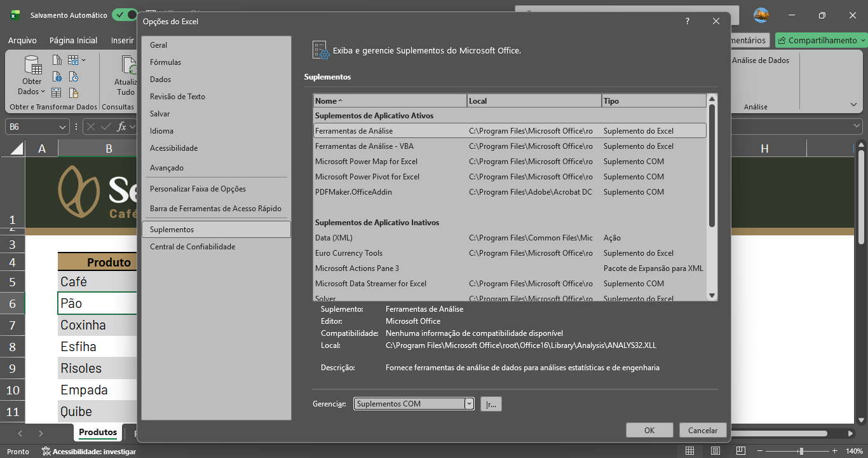Select the Euro Currency Tools row

tap(510, 253)
